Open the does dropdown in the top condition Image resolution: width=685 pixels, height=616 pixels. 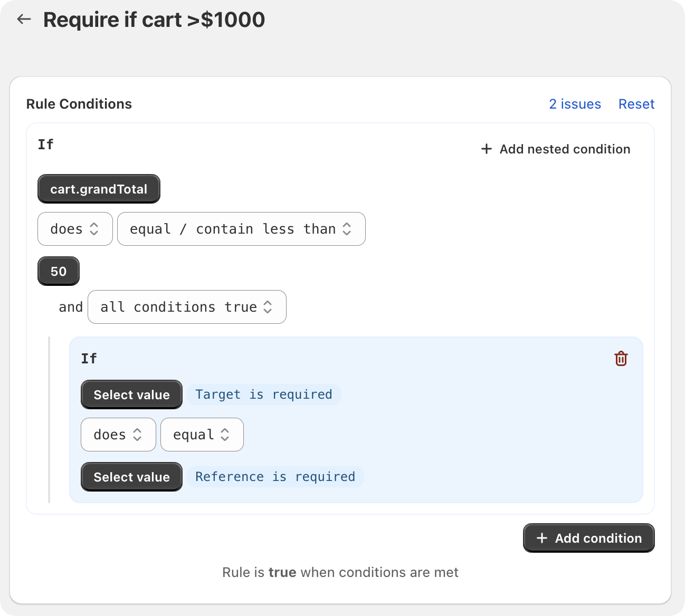[74, 229]
